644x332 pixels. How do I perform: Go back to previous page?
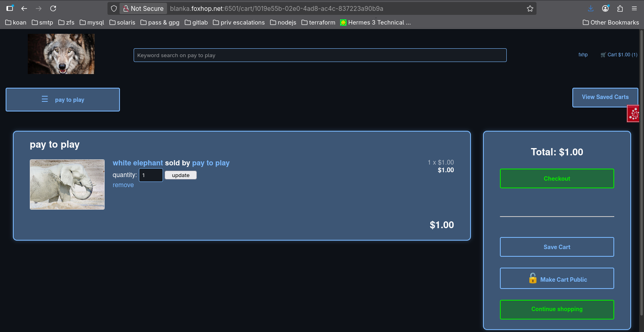pos(24,8)
